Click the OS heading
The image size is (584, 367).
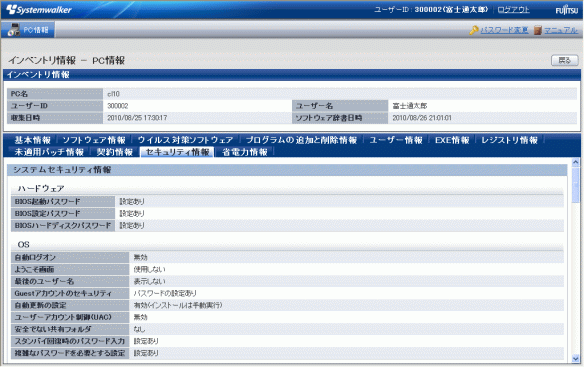click(23, 244)
